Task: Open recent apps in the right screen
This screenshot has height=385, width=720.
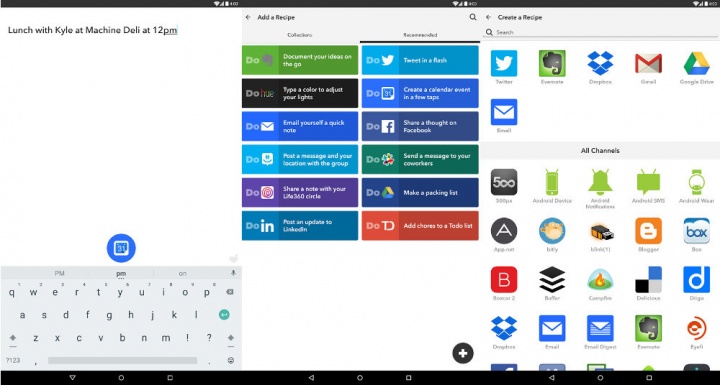Action: [649, 378]
